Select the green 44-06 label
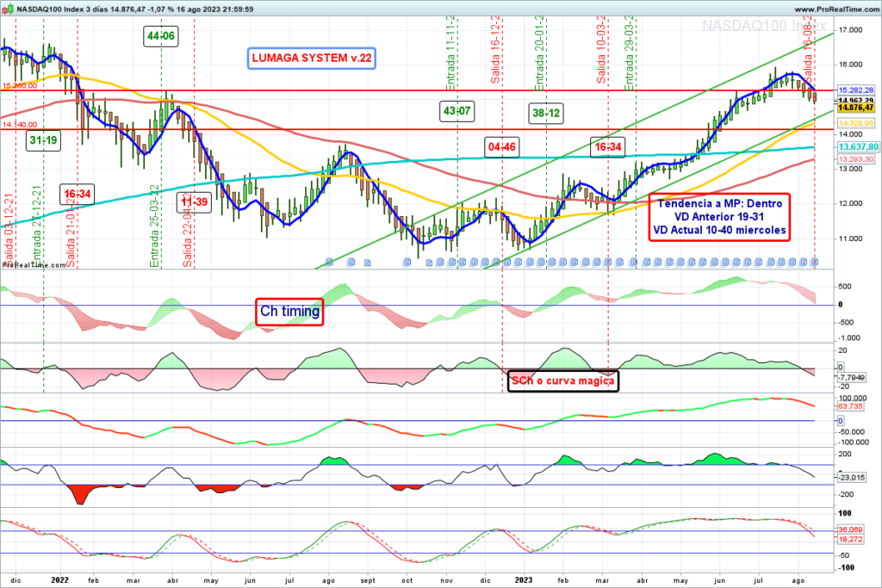 coord(161,36)
